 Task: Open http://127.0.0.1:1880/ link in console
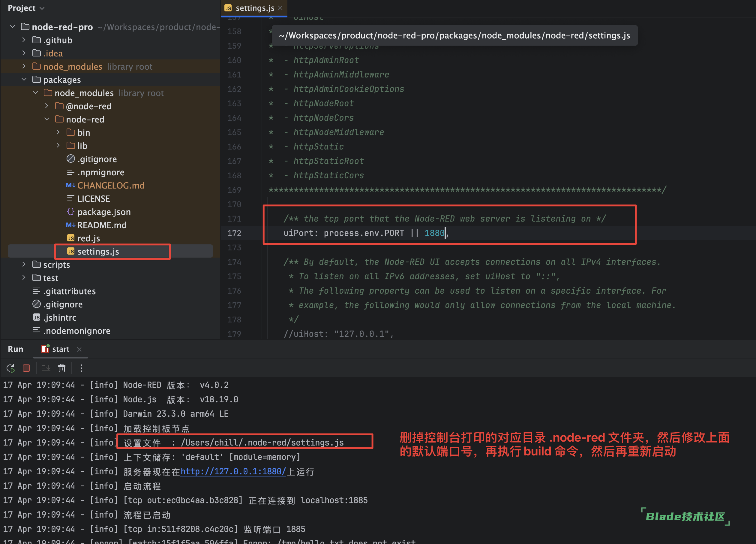(x=233, y=472)
